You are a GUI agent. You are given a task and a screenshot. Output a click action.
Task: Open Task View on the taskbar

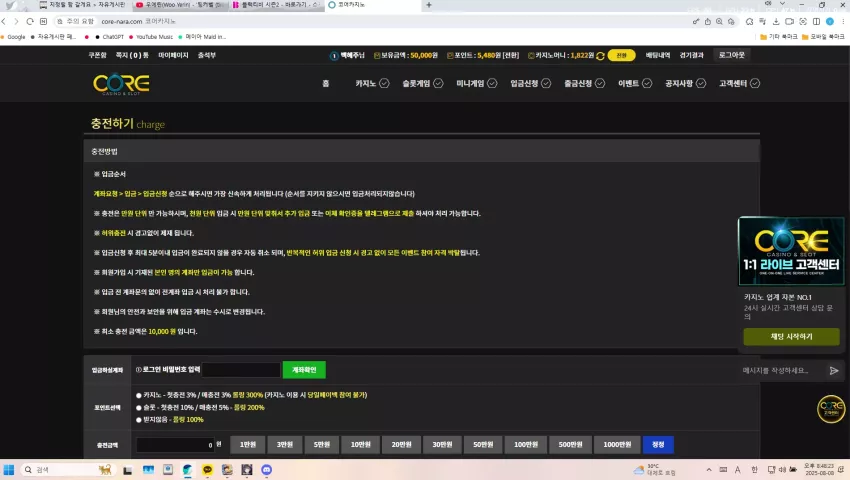(x=128, y=470)
